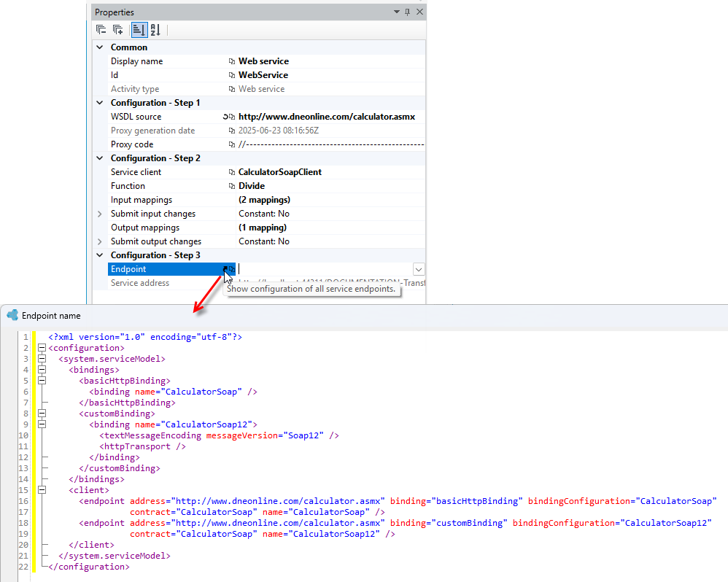Viewport: 728px width, 582px height.
Task: Fold the <basicHttpBinding> block on line 5
Action: (42, 381)
